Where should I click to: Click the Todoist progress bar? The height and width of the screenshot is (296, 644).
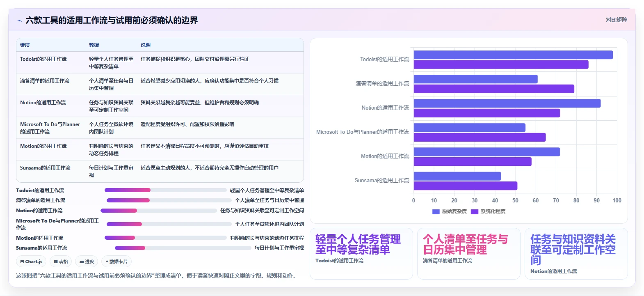coord(166,190)
